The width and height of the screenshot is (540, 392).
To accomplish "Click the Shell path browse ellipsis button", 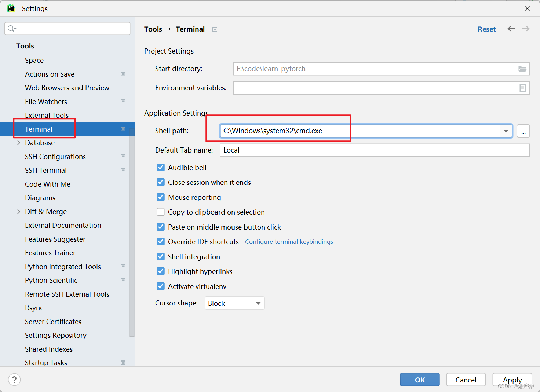I will pyautogui.click(x=523, y=131).
